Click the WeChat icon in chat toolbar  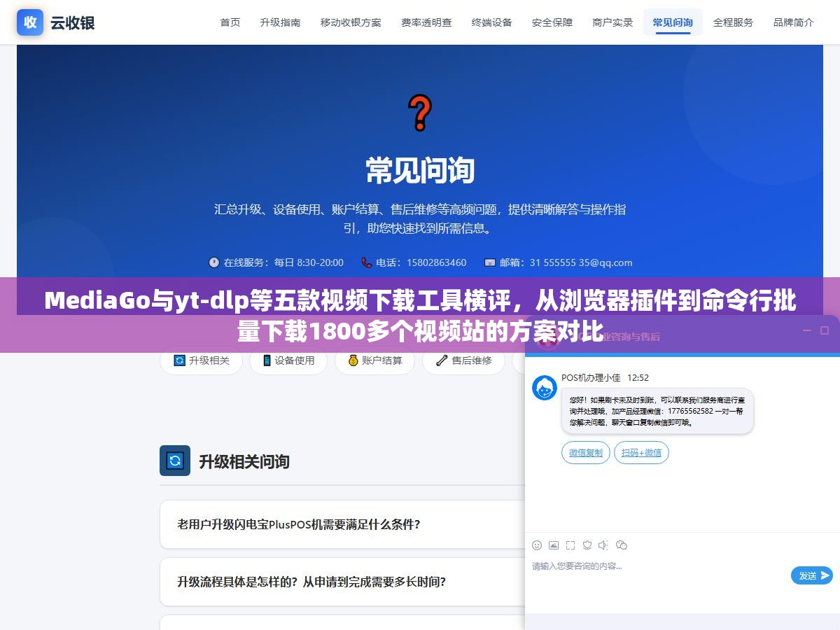[x=622, y=545]
